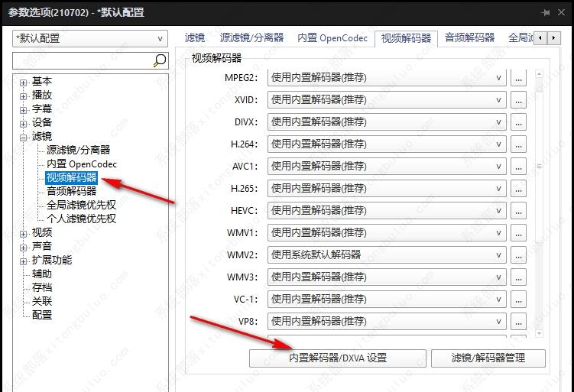Switch to the 源滤镜/分离器 tab
Viewport: 574px width, 392px height.
(x=252, y=37)
